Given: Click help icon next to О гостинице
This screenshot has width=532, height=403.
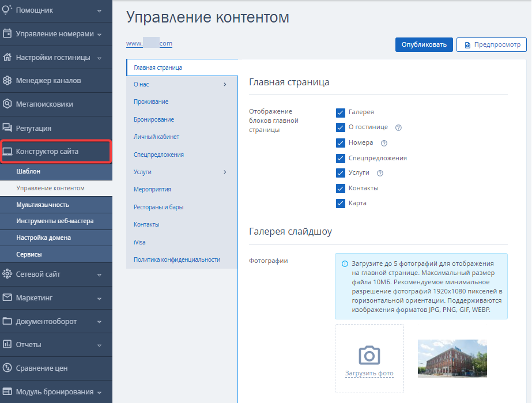Looking at the screenshot, I should click(398, 127).
